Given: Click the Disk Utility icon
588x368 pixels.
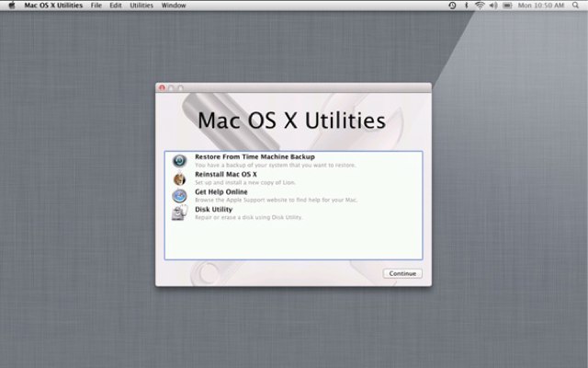Looking at the screenshot, I should coord(178,213).
